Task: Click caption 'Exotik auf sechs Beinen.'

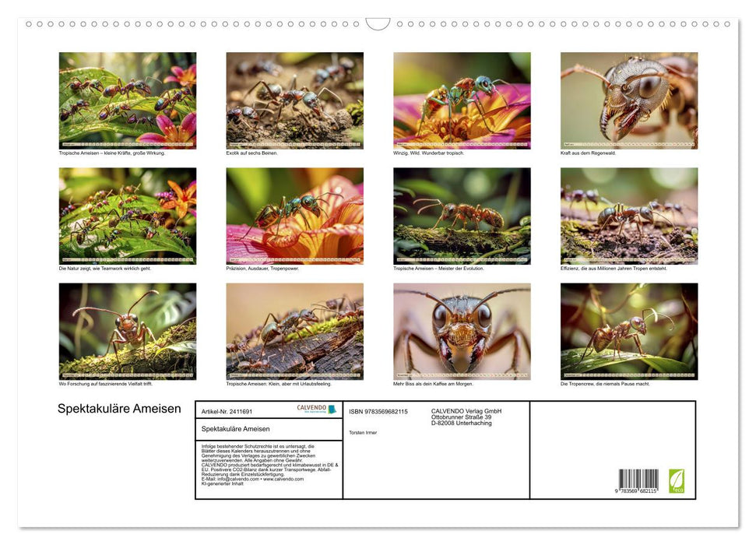Action: 251,153
